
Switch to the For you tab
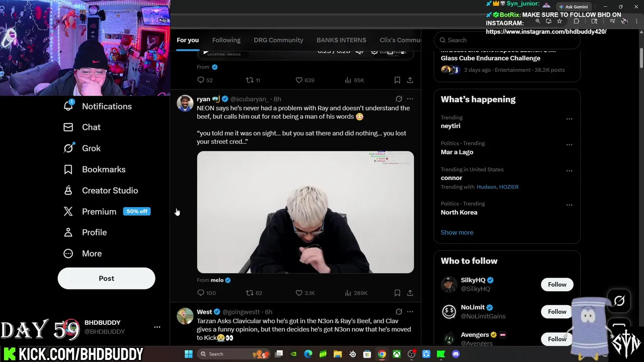point(188,40)
